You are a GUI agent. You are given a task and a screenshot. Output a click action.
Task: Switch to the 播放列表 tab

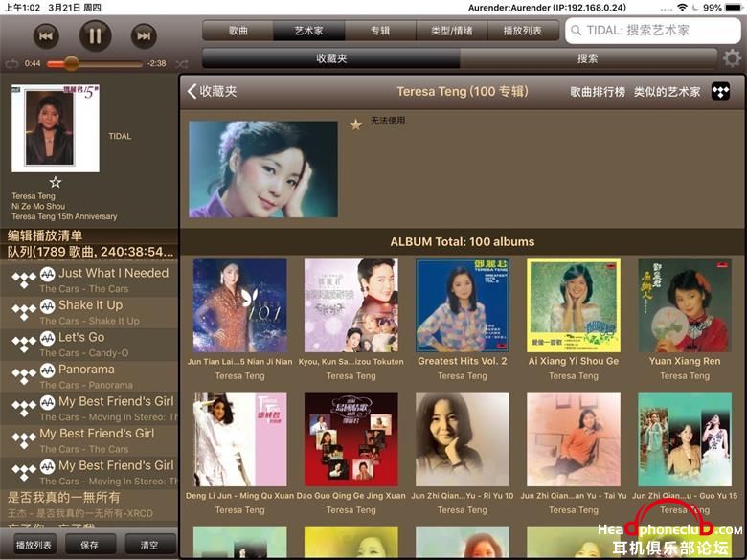[523, 31]
